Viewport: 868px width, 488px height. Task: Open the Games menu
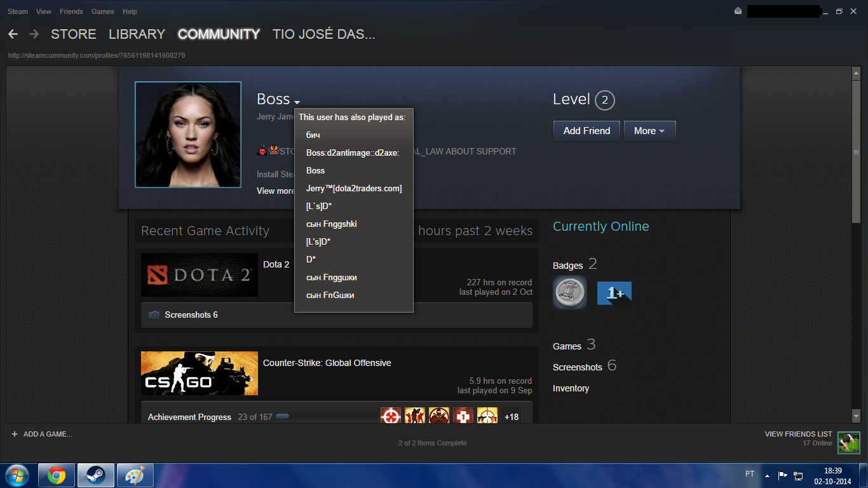click(x=102, y=11)
